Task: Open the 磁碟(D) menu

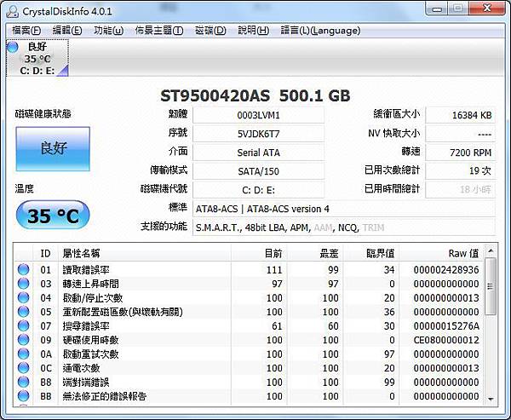Action: [210, 31]
